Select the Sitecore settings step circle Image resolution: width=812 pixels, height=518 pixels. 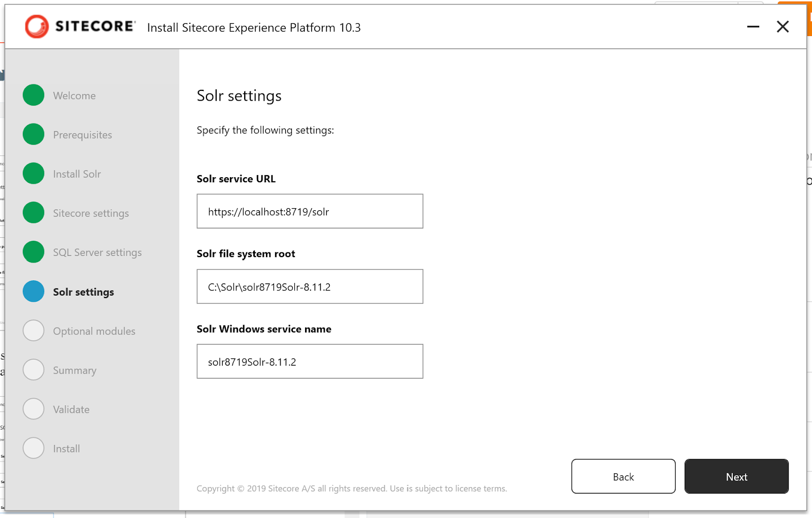[33, 212]
